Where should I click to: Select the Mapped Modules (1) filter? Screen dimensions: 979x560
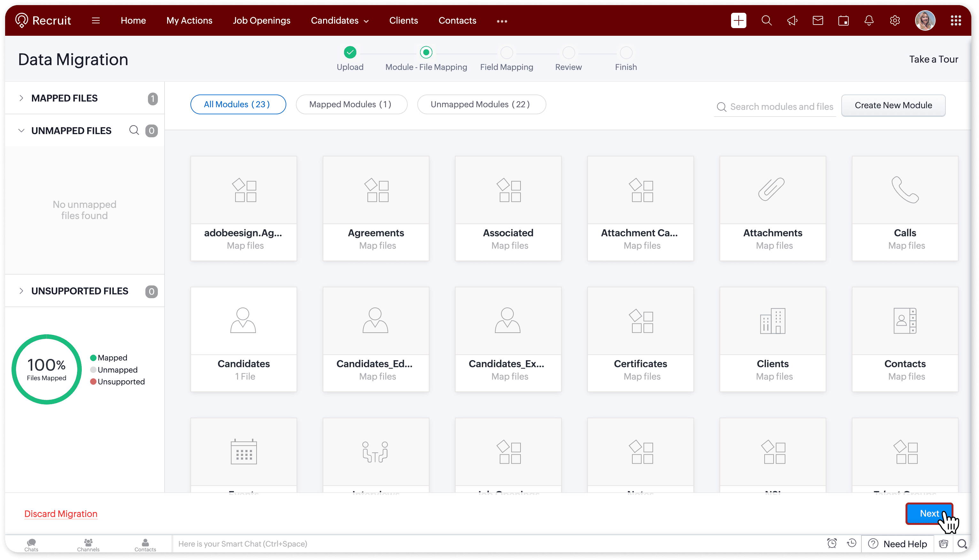point(351,104)
